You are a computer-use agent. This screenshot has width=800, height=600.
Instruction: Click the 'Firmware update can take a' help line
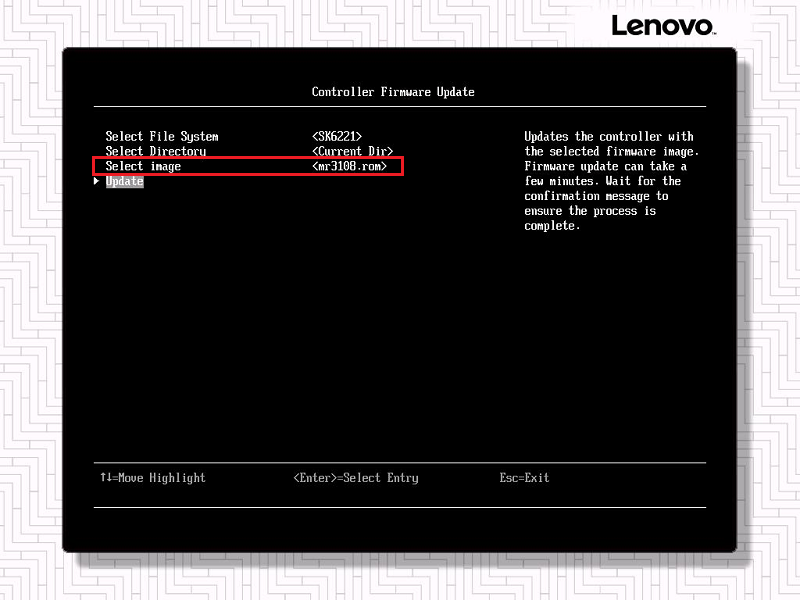point(606,166)
